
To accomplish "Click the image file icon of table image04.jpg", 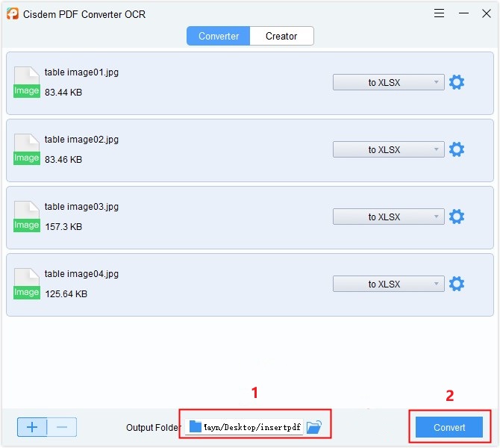I will click(x=27, y=284).
